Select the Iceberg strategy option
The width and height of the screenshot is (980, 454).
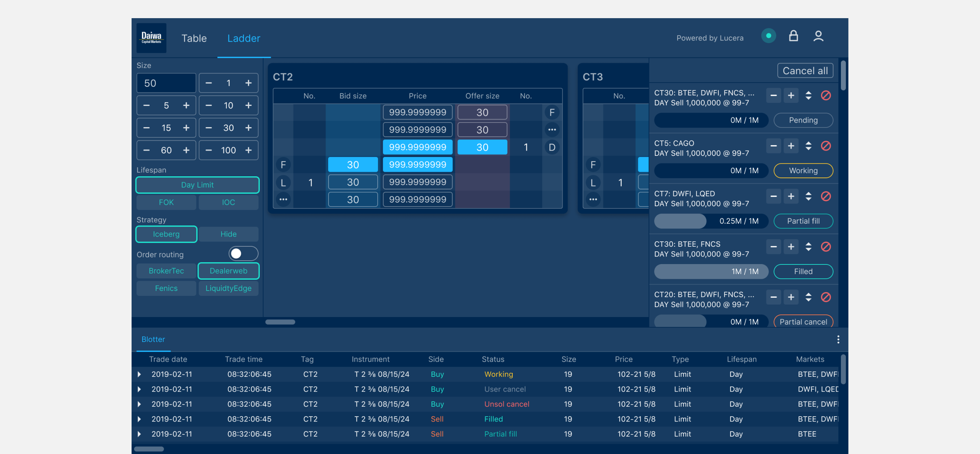[x=166, y=234]
